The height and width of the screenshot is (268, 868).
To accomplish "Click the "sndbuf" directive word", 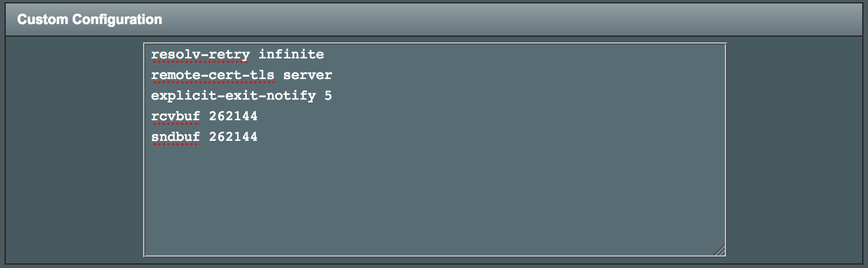I will click(x=175, y=137).
